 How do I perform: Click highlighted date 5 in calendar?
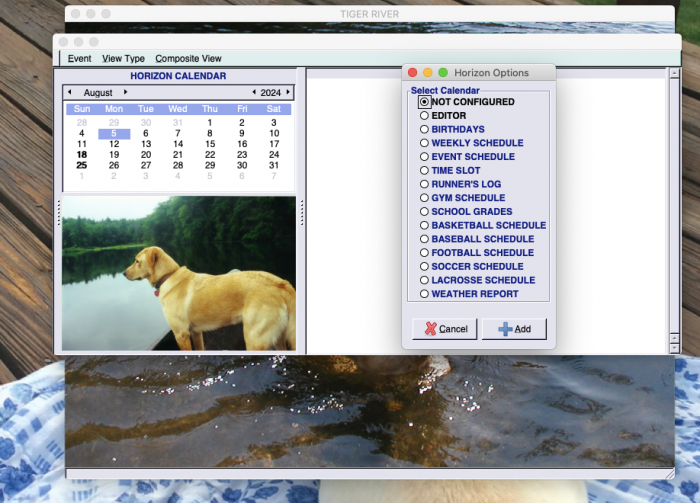click(x=114, y=133)
